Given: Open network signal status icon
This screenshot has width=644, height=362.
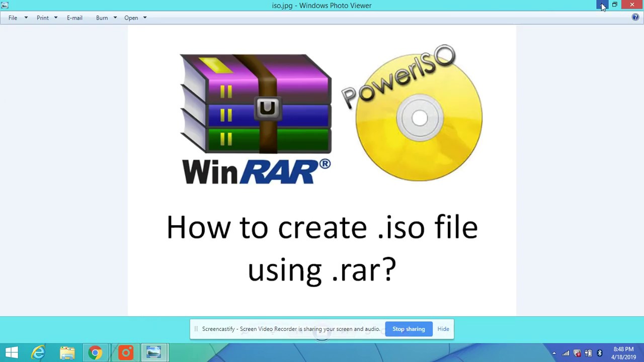Looking at the screenshot, I should [x=566, y=353].
